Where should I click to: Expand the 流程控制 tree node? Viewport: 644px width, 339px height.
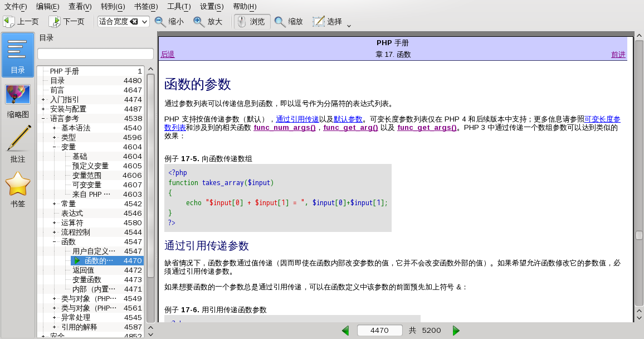pyautogui.click(x=54, y=232)
